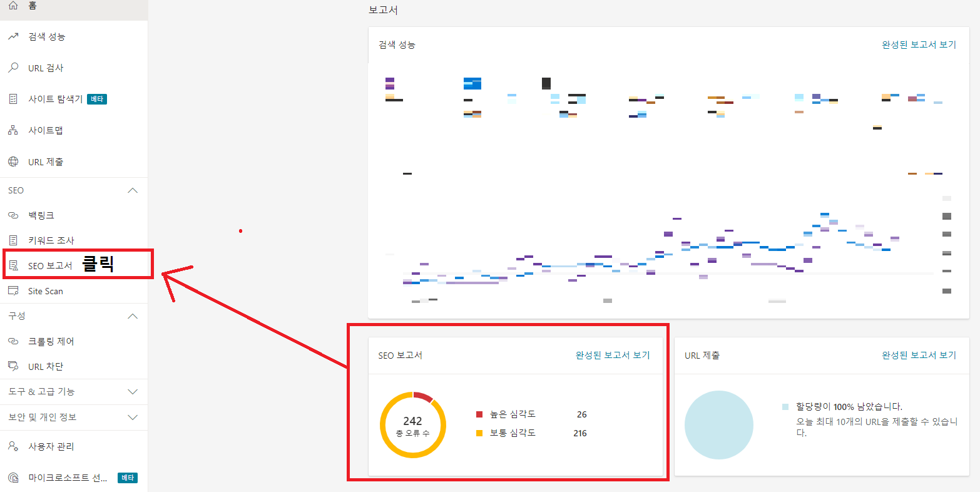Click the 보통 심각도 label

512,433
